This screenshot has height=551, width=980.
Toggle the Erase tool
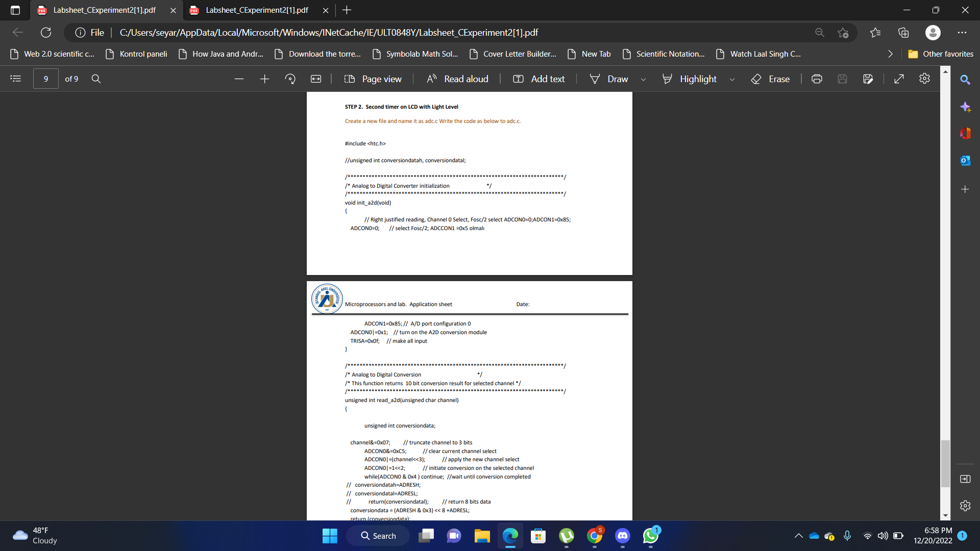click(771, 79)
